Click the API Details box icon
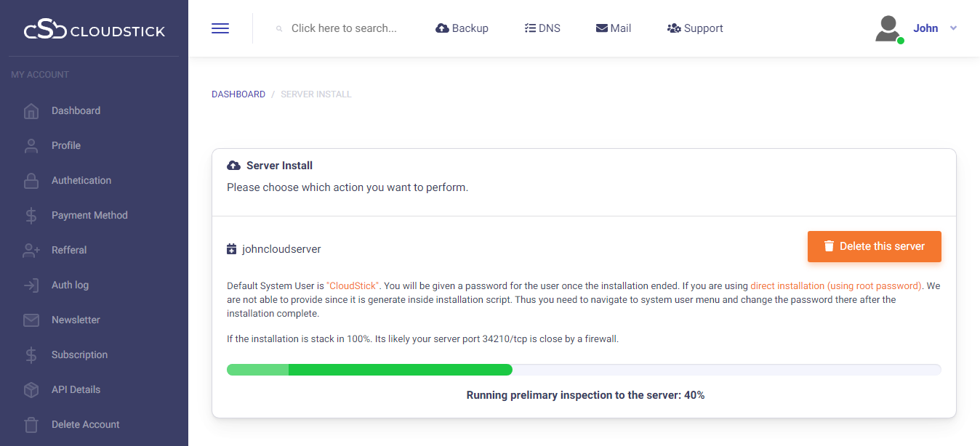Screen dimensions: 980x446 coord(31,390)
